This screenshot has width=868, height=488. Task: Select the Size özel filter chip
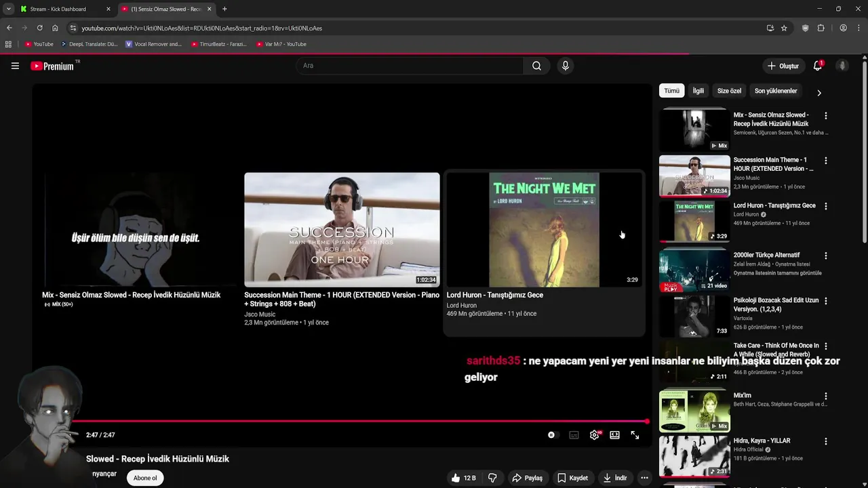(729, 91)
